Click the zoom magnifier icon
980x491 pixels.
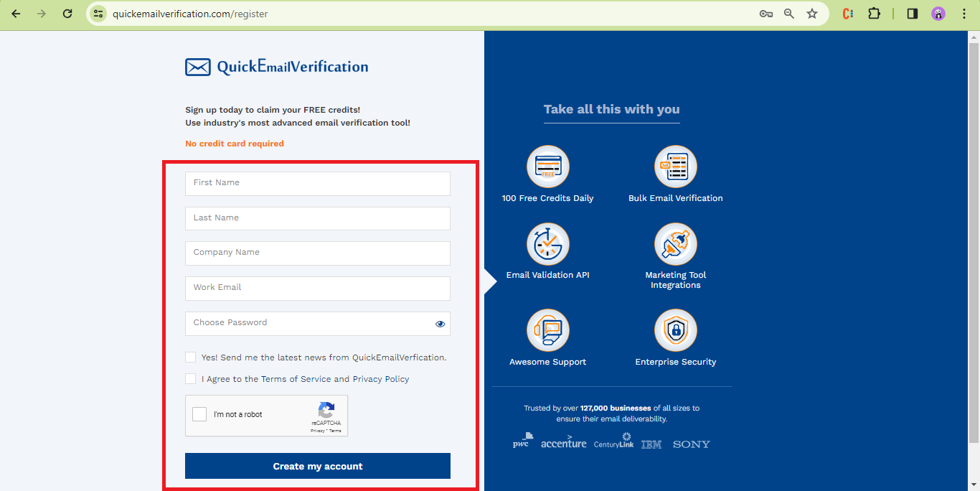[x=789, y=14]
